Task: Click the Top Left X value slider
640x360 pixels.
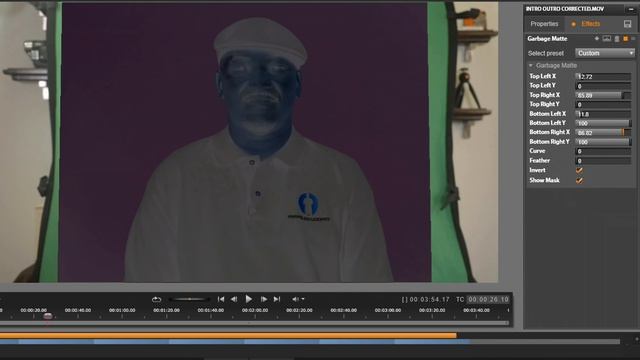Action: click(603, 76)
